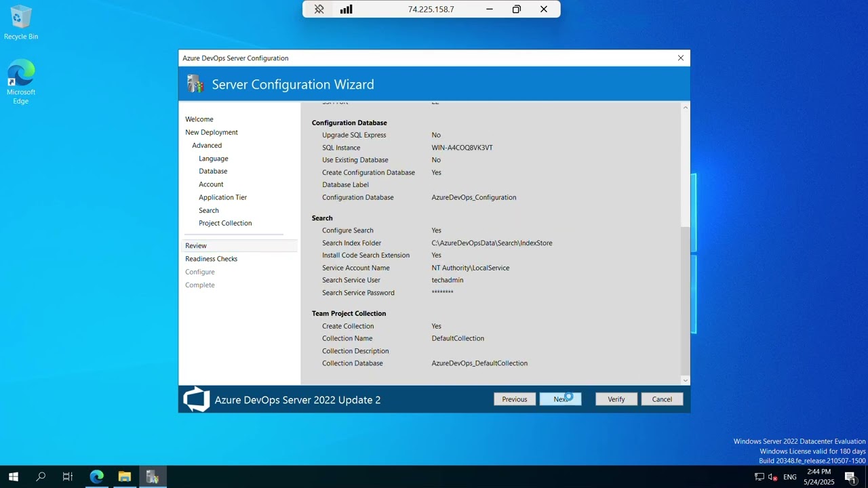
Task: Click the Search Service Password masked value
Action: 442,293
